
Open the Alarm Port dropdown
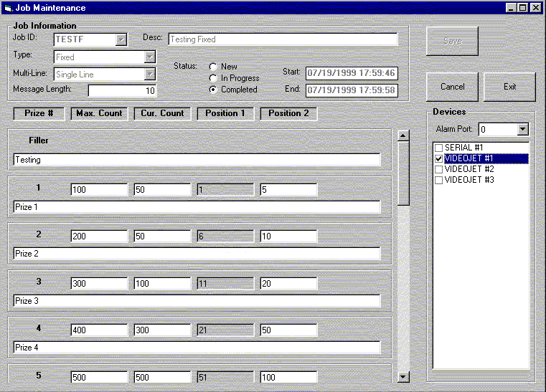522,130
